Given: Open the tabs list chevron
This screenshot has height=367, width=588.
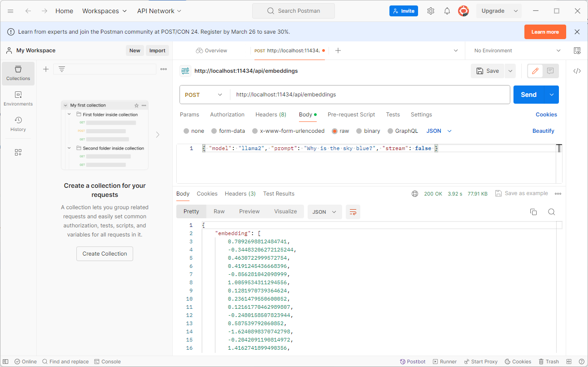Looking at the screenshot, I should tap(456, 50).
